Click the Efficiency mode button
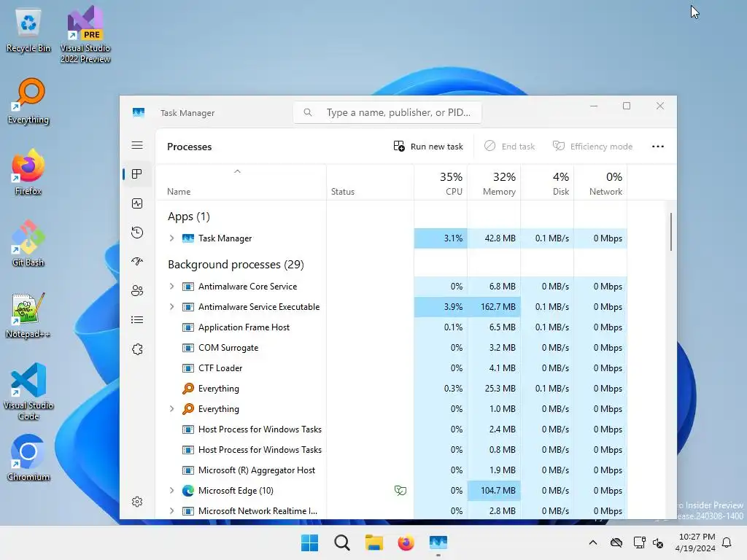Image resolution: width=747 pixels, height=560 pixels. [592, 147]
